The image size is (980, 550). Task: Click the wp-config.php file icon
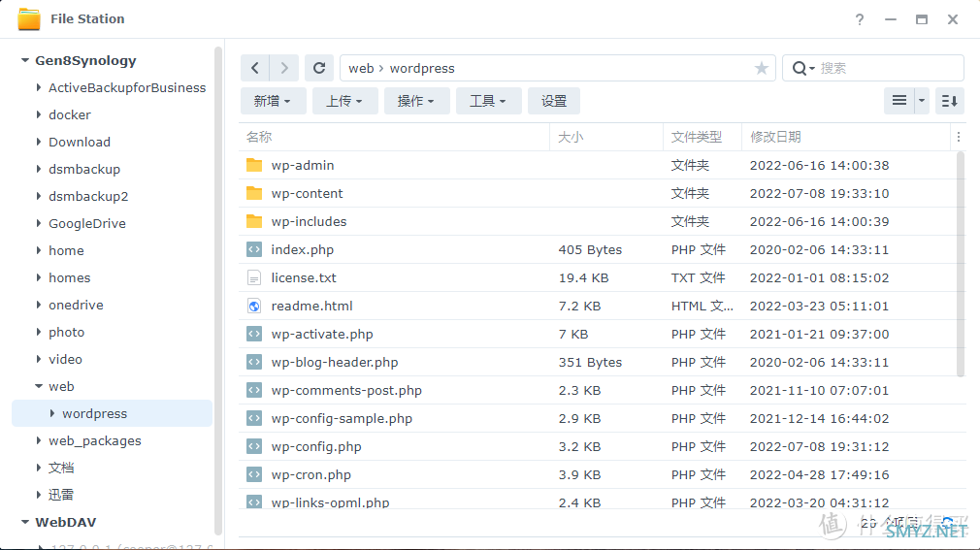(254, 446)
